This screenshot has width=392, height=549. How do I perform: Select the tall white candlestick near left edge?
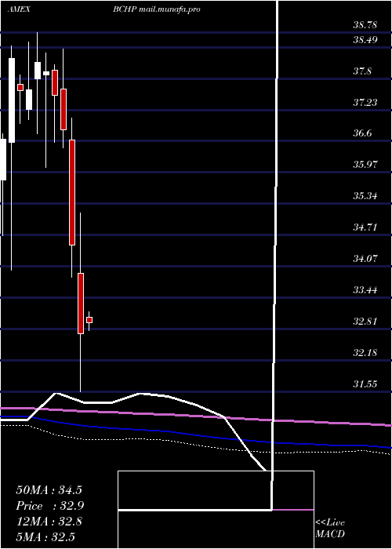(12, 100)
